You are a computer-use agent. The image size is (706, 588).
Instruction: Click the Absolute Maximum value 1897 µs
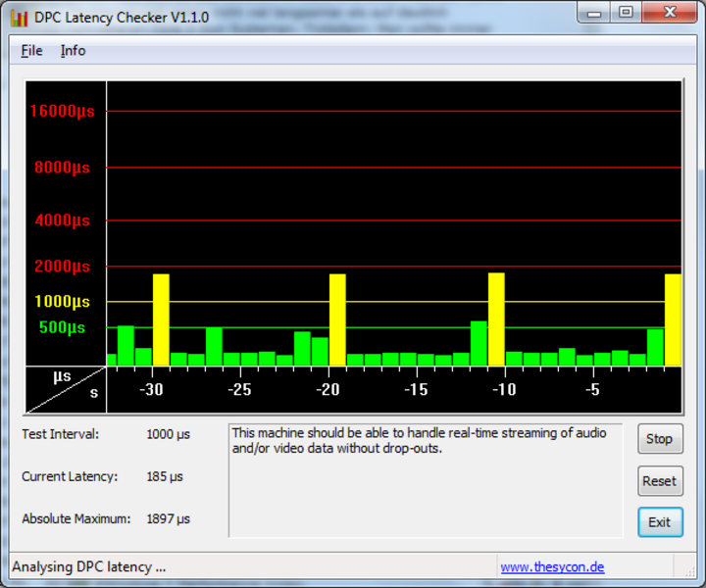(169, 518)
